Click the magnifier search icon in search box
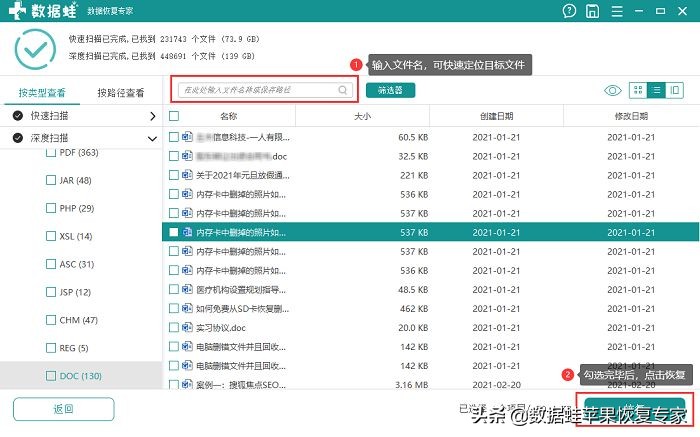Image resolution: width=700 pixels, height=437 pixels. point(342,90)
